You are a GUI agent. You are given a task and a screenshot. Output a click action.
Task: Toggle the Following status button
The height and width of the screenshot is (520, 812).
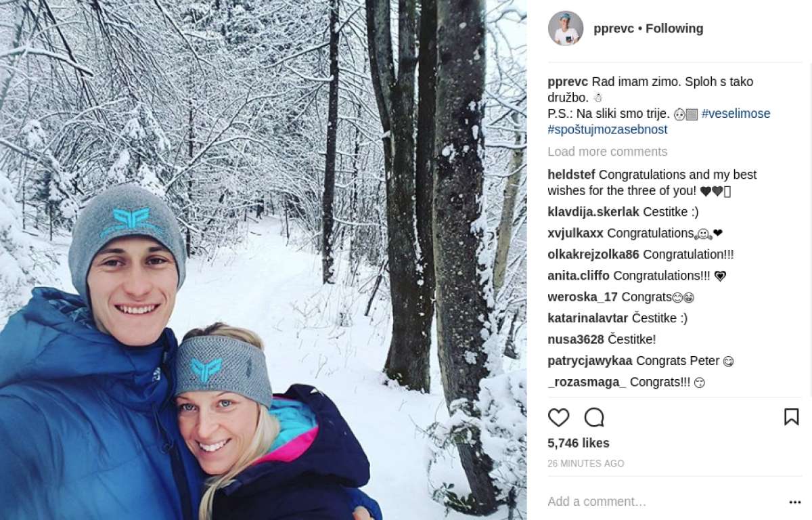[x=674, y=28]
